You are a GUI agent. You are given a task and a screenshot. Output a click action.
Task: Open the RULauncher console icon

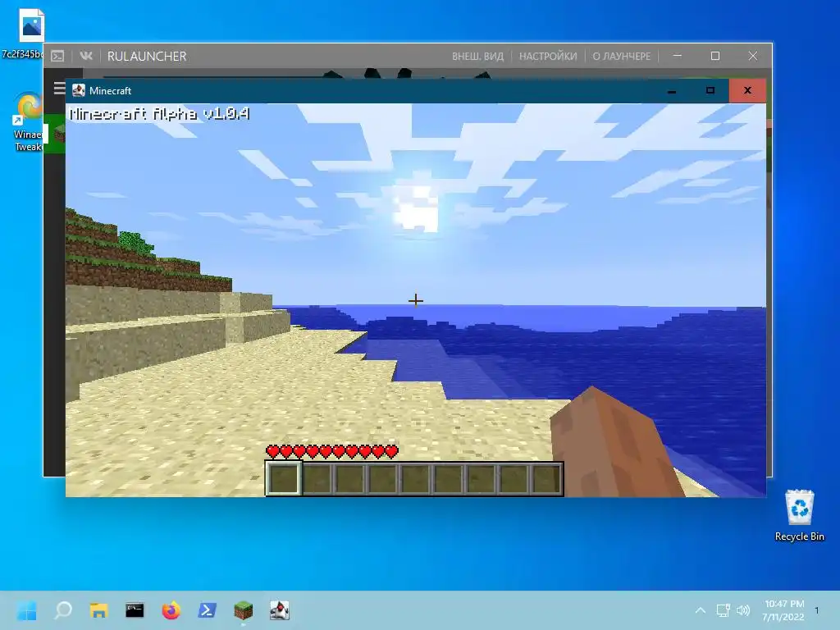coord(57,57)
